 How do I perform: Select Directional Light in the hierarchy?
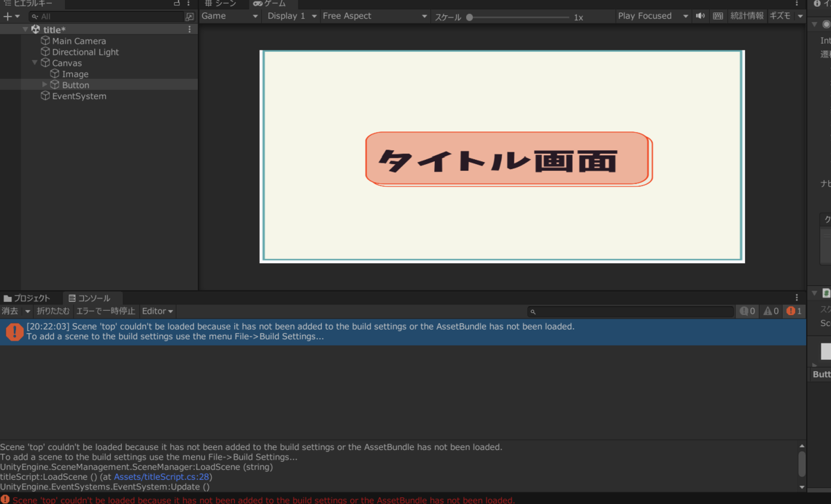tap(85, 52)
